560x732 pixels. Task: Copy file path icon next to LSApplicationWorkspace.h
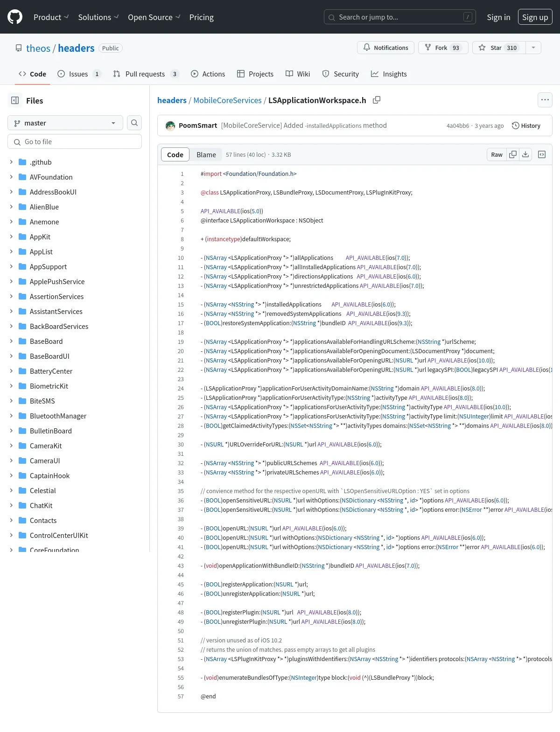[x=377, y=100]
